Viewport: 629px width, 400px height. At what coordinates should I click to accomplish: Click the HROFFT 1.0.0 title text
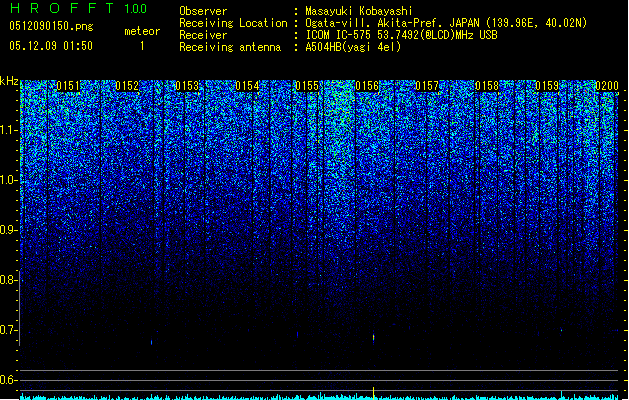pos(78,8)
